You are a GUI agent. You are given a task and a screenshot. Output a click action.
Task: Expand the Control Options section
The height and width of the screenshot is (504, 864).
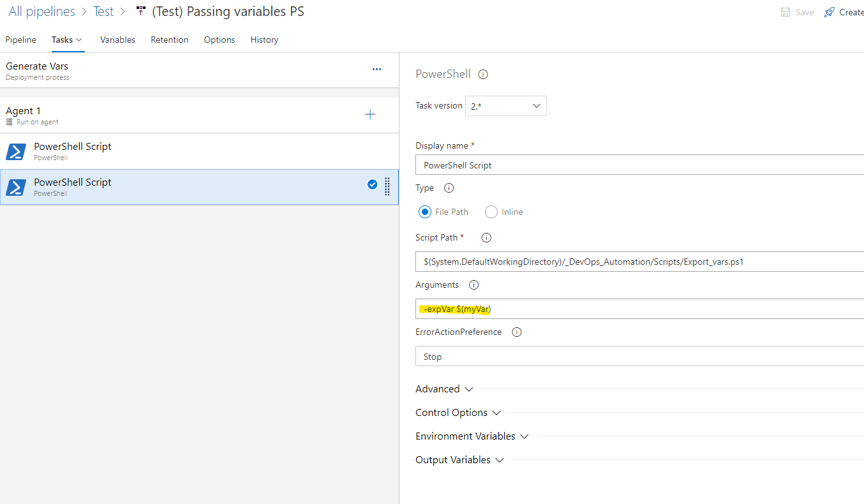458,413
